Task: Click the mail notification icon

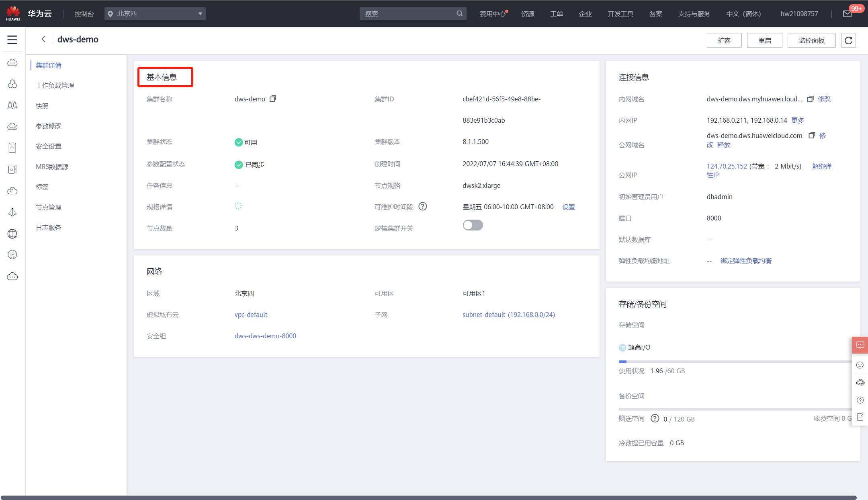Action: (x=847, y=14)
